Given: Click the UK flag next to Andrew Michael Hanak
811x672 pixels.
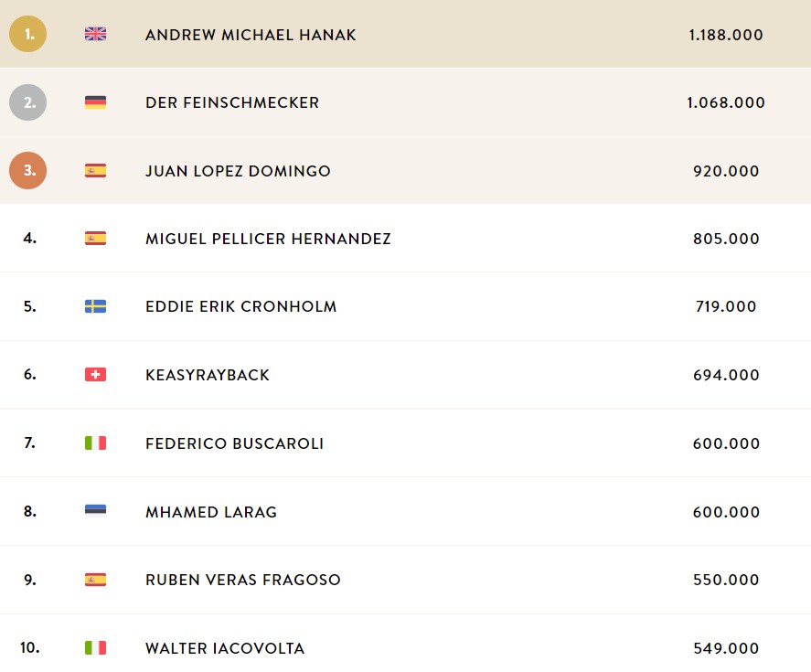Looking at the screenshot, I should click(95, 34).
